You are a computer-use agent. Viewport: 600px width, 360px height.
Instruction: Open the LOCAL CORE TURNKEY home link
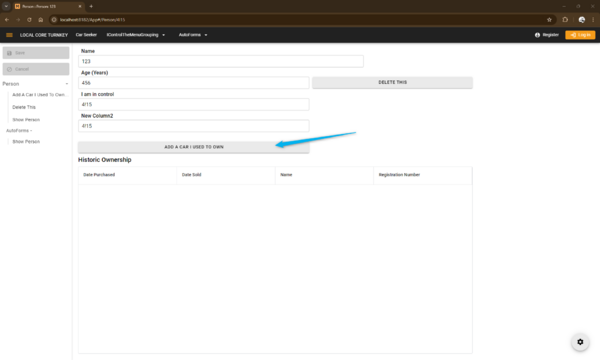(44, 35)
